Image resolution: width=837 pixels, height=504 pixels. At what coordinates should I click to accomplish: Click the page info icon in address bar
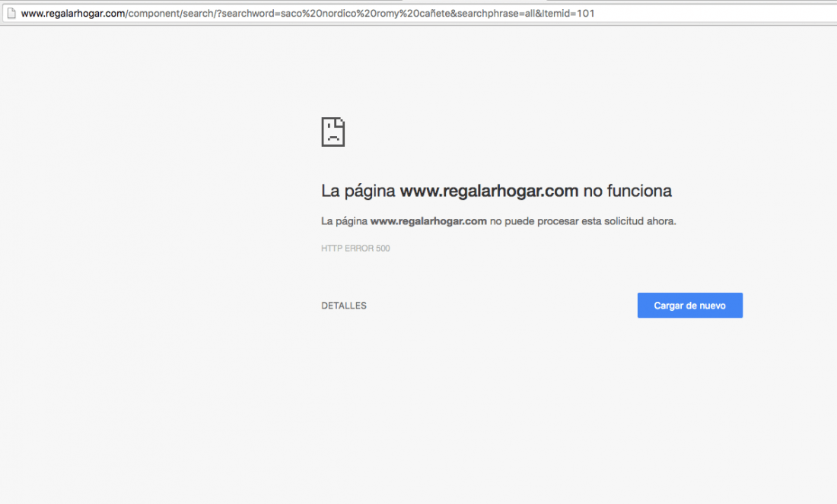tap(11, 14)
